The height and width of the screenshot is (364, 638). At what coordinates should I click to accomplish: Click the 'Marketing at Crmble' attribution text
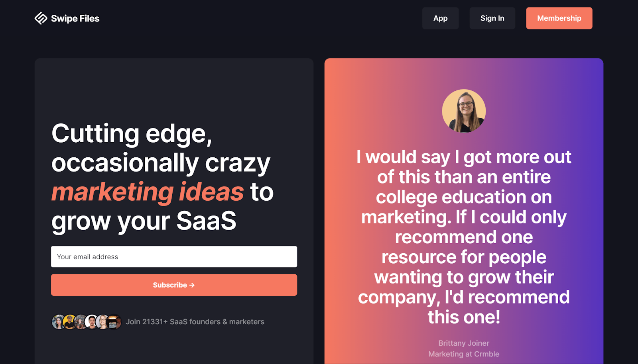(463, 354)
